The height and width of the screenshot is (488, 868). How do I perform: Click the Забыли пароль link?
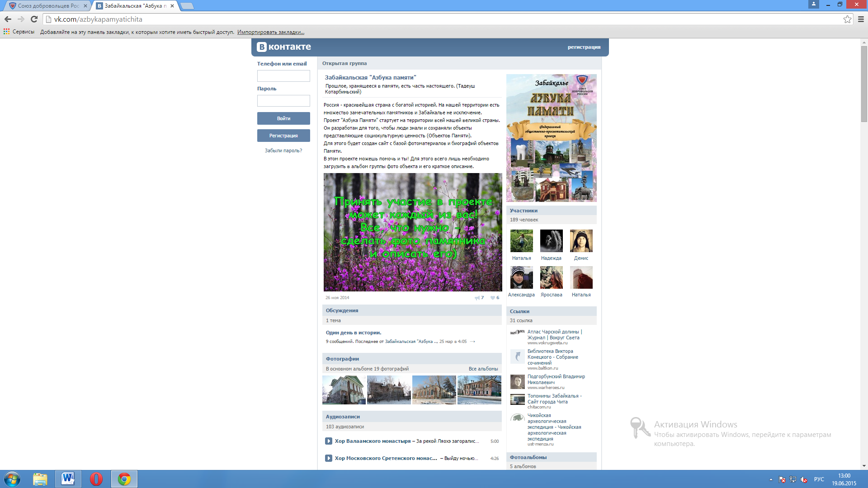click(x=283, y=150)
